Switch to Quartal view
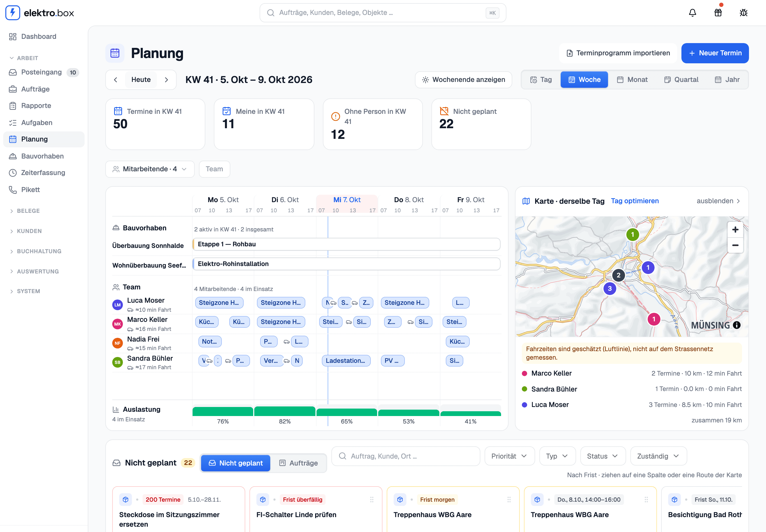Viewport: 766px width, 532px height. (681, 80)
